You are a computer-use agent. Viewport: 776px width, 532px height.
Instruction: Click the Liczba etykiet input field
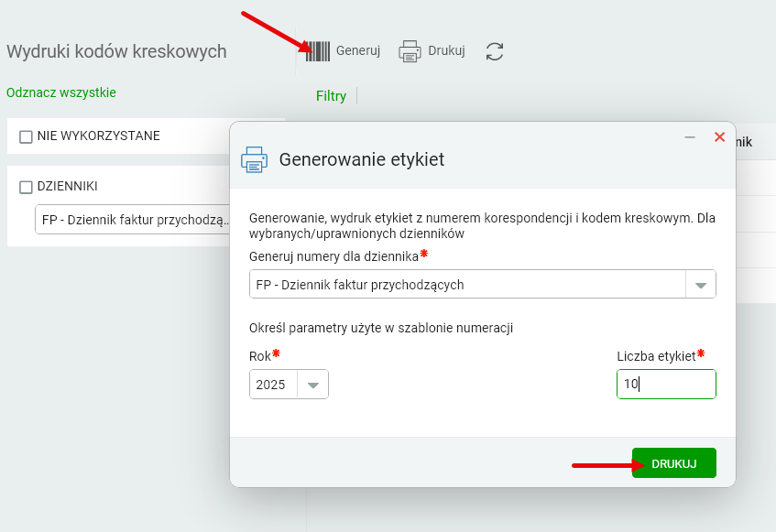click(666, 385)
